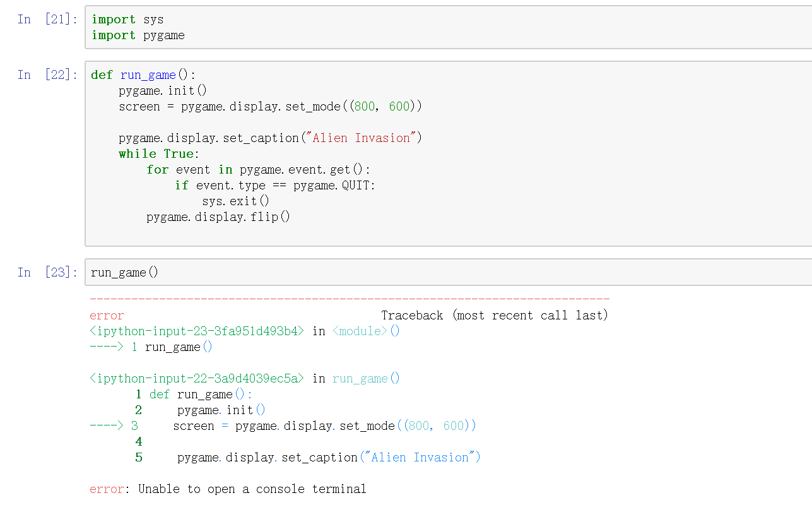
Task: Click the "for event in pygame.event.get():" line
Action: pos(259,170)
